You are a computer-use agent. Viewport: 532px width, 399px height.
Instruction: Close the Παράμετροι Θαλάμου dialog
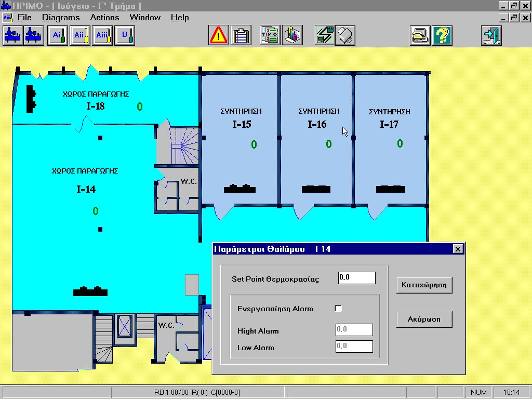tap(457, 249)
